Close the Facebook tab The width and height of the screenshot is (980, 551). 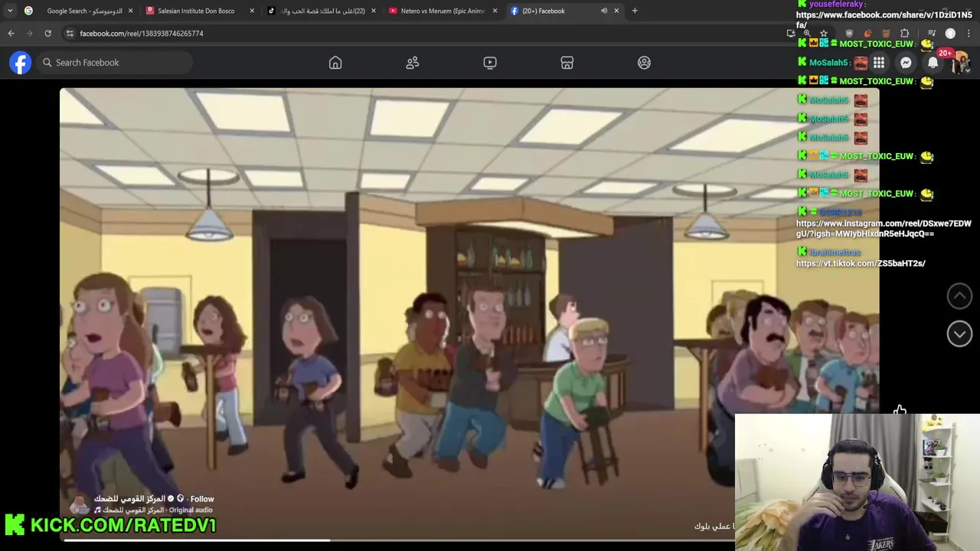tap(616, 11)
